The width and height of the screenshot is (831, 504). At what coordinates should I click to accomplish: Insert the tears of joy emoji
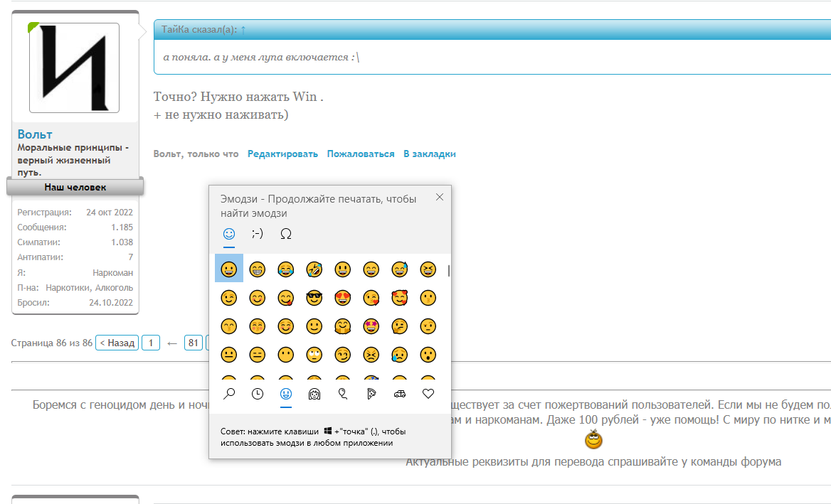point(286,269)
